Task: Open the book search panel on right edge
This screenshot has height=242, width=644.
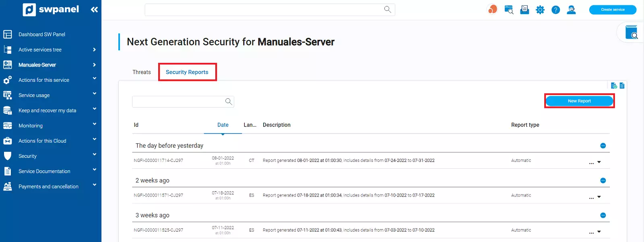Action: click(x=631, y=32)
